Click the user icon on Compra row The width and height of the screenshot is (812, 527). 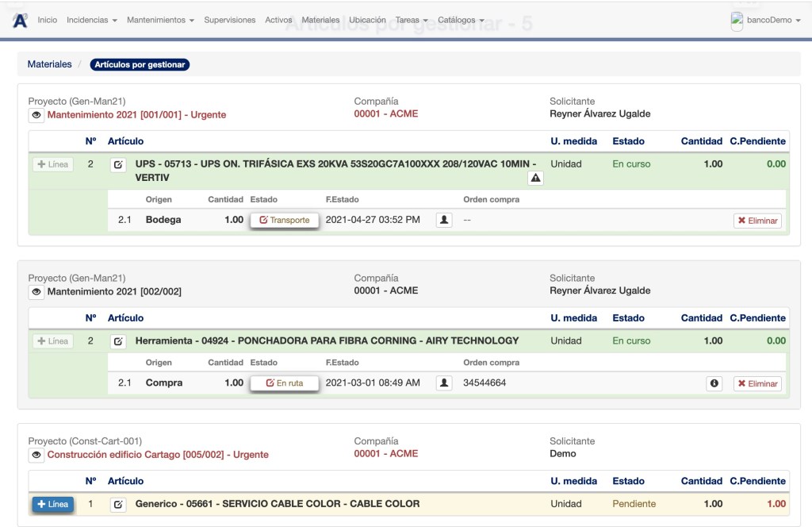[x=444, y=383]
